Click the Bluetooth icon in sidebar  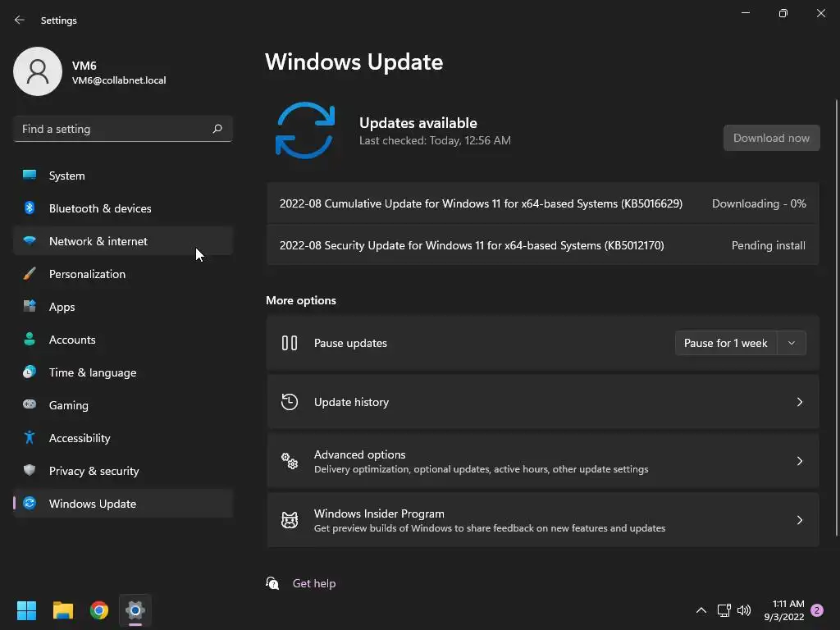point(30,208)
